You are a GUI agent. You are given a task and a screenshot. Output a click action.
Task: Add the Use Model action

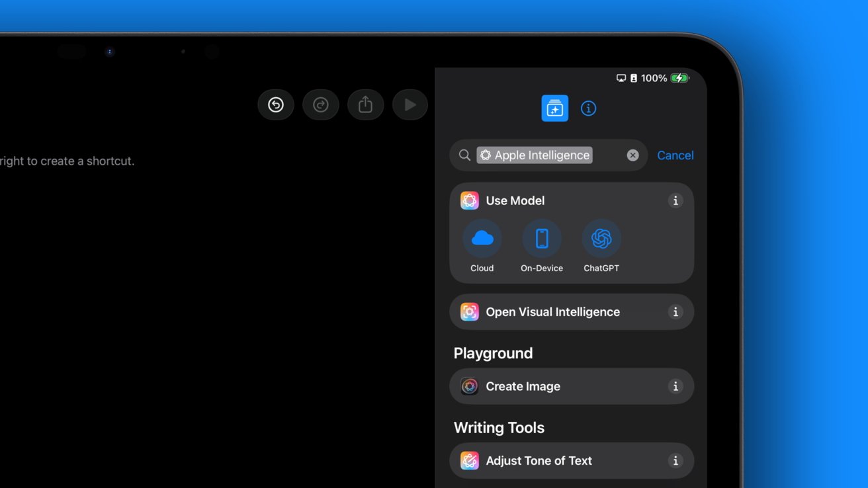pyautogui.click(x=515, y=200)
